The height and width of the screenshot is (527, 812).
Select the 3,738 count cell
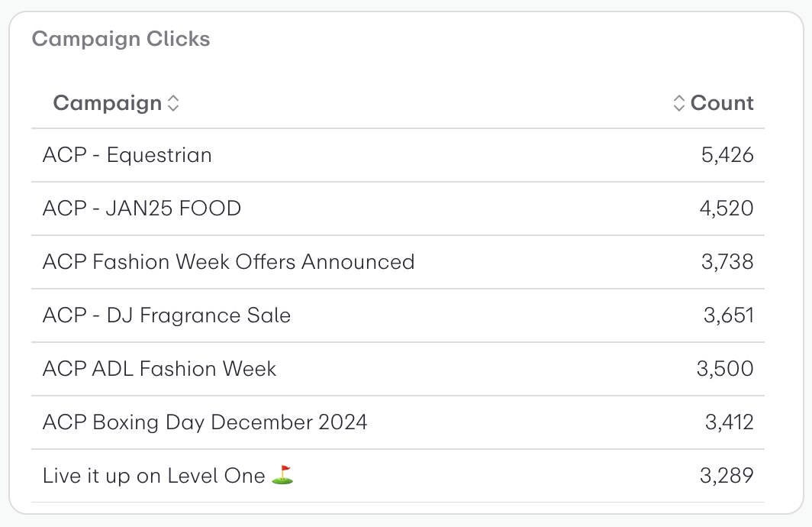727,262
